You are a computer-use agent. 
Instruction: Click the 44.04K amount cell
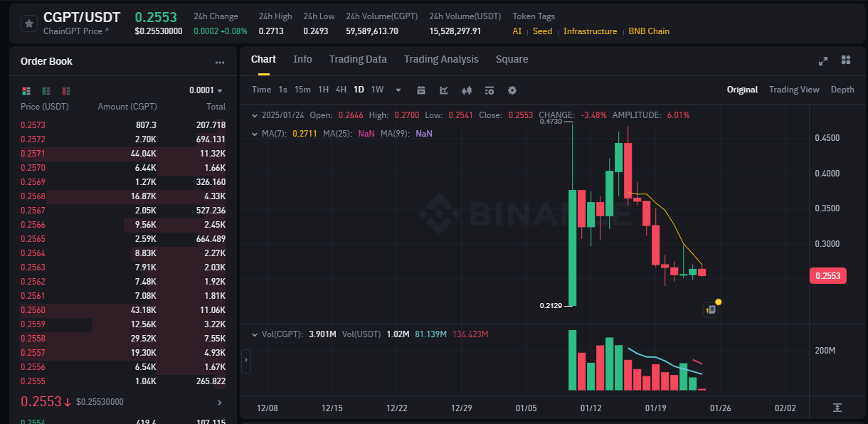[x=144, y=154]
